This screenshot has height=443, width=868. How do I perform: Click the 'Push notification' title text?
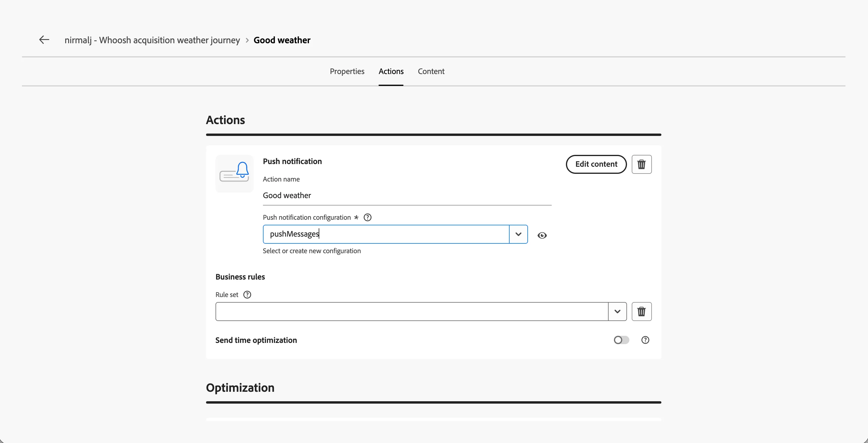[292, 162]
